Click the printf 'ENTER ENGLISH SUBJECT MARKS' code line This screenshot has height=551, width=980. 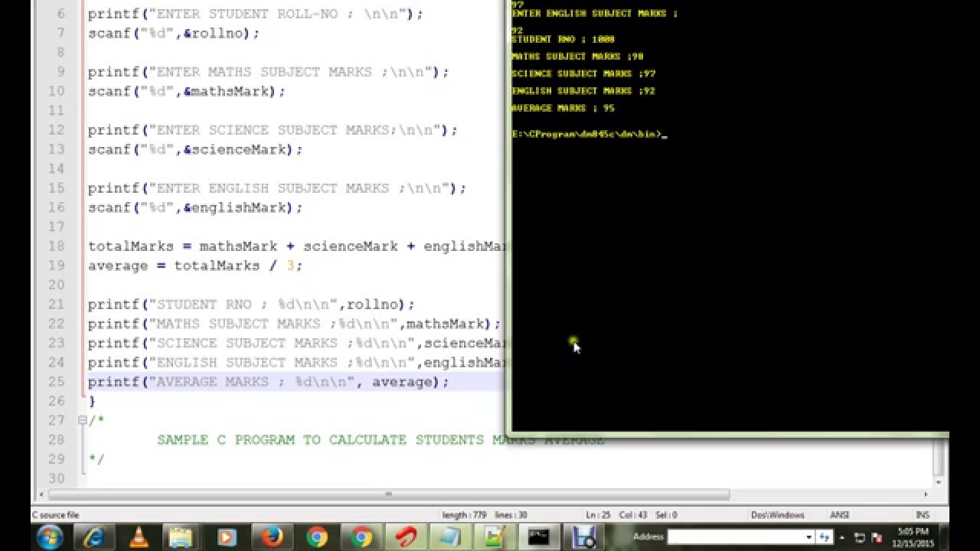(277, 188)
